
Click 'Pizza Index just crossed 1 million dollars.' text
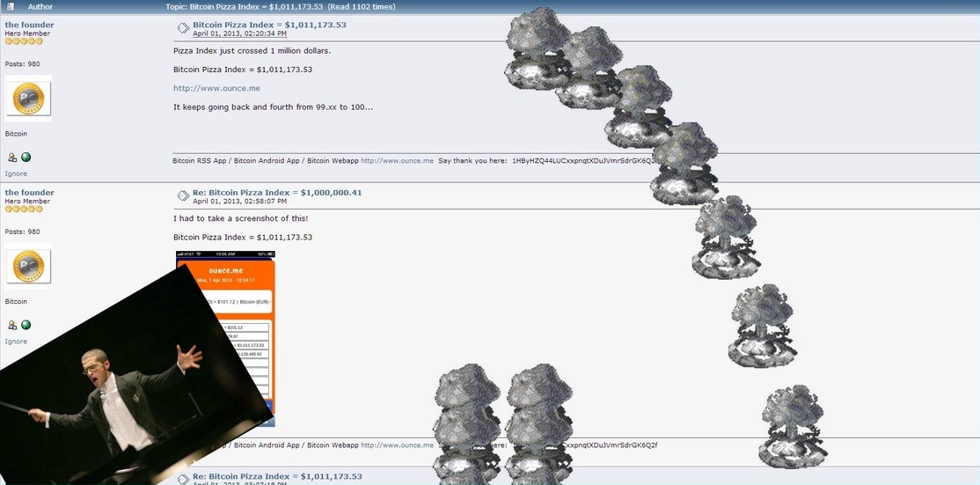[252, 51]
